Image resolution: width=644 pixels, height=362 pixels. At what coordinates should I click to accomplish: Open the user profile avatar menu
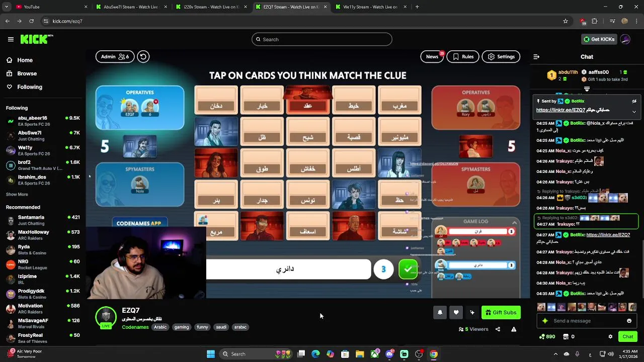(x=625, y=39)
